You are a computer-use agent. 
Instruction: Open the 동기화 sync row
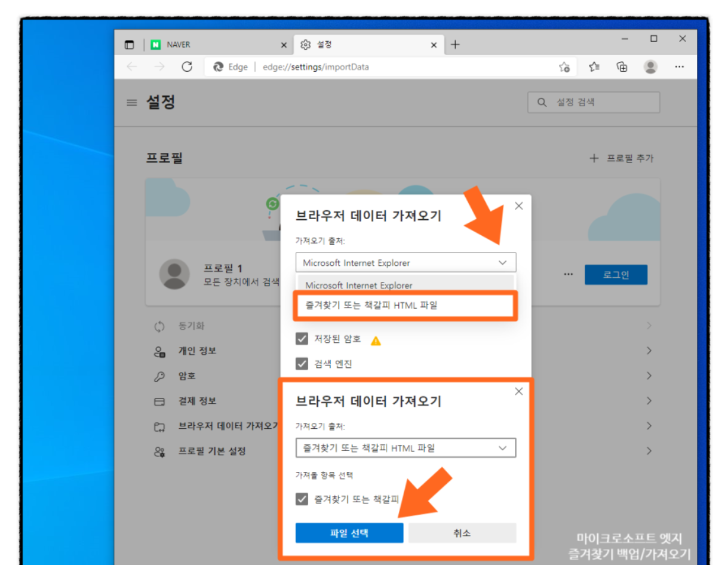403,326
